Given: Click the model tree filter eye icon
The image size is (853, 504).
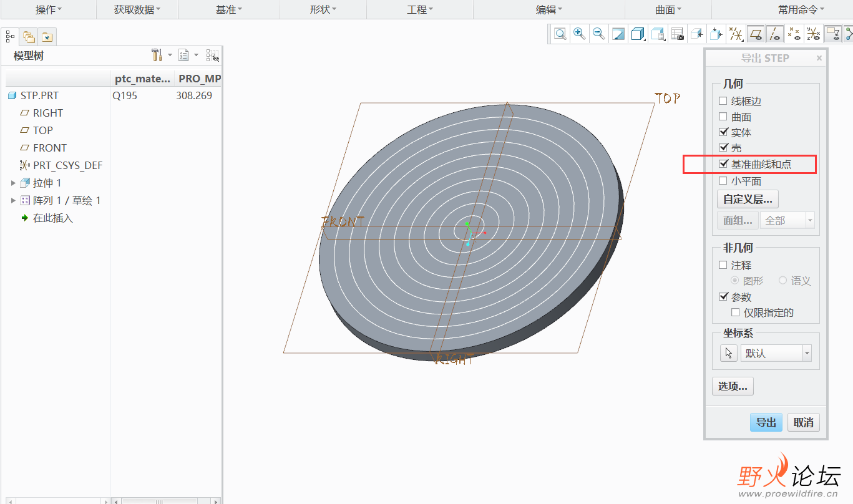Looking at the screenshot, I should pos(213,56).
